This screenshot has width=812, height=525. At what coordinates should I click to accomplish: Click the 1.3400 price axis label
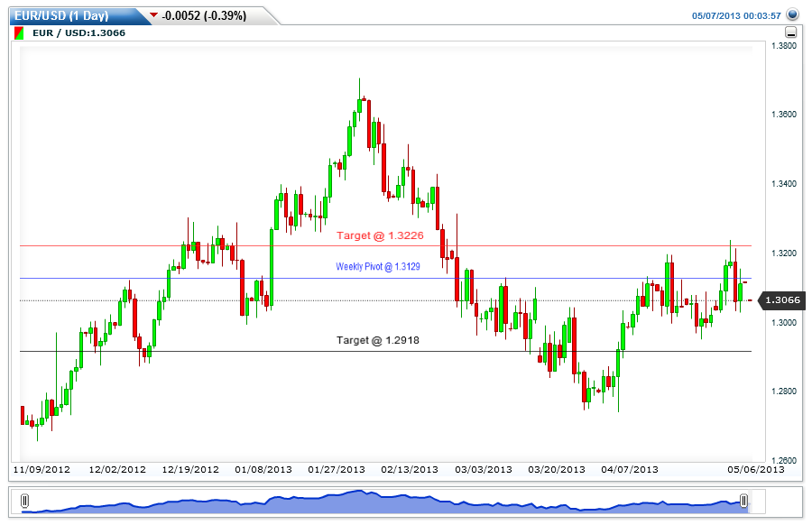click(784, 184)
